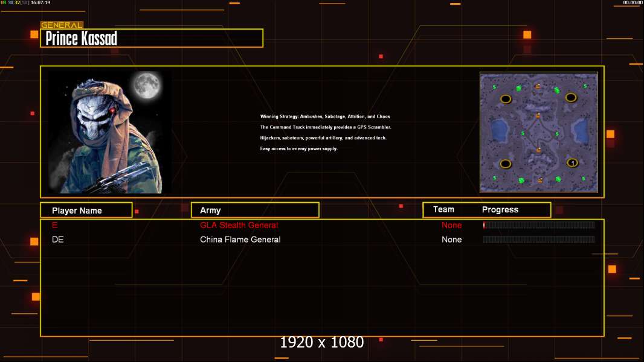Viewport: 644px width, 362px height.
Task: Select player E in the player list
Action: tap(54, 225)
